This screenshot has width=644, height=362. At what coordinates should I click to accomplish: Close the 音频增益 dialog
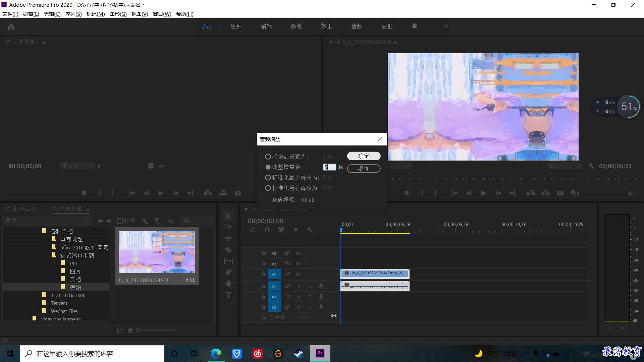(379, 139)
